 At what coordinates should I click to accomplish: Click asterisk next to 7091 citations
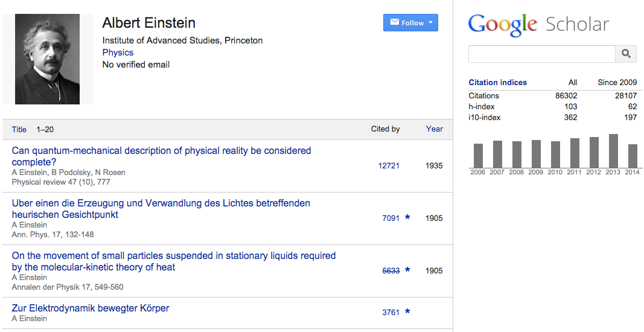(x=407, y=218)
